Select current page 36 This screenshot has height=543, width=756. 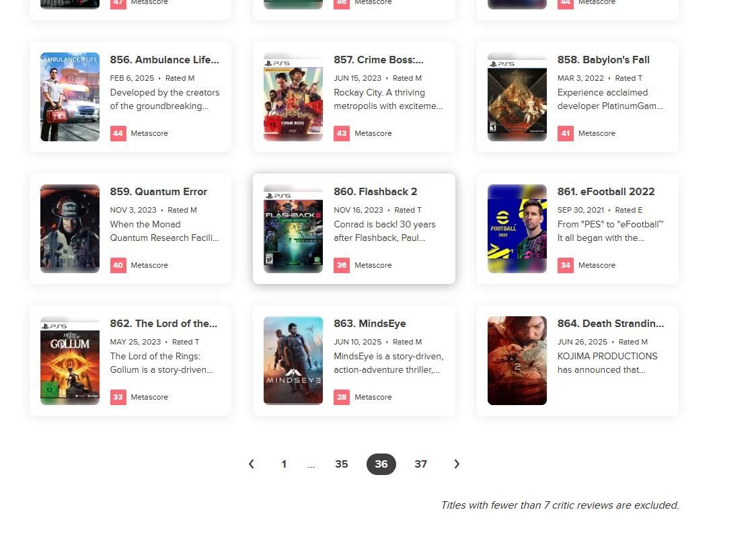381,464
